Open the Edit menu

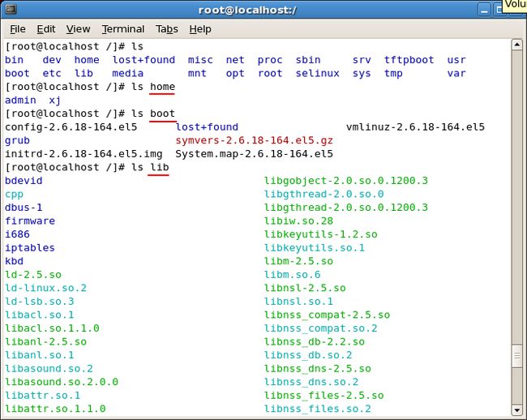[46, 29]
